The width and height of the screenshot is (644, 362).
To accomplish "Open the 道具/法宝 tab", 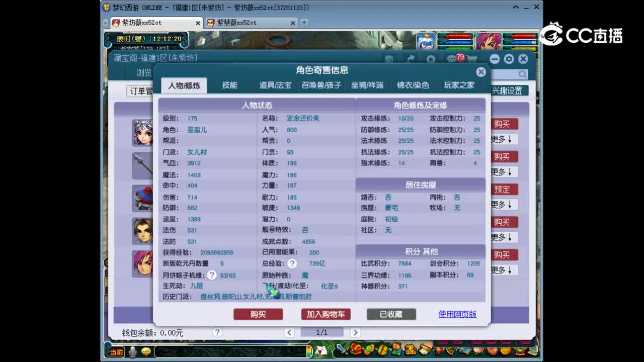I will click(275, 85).
